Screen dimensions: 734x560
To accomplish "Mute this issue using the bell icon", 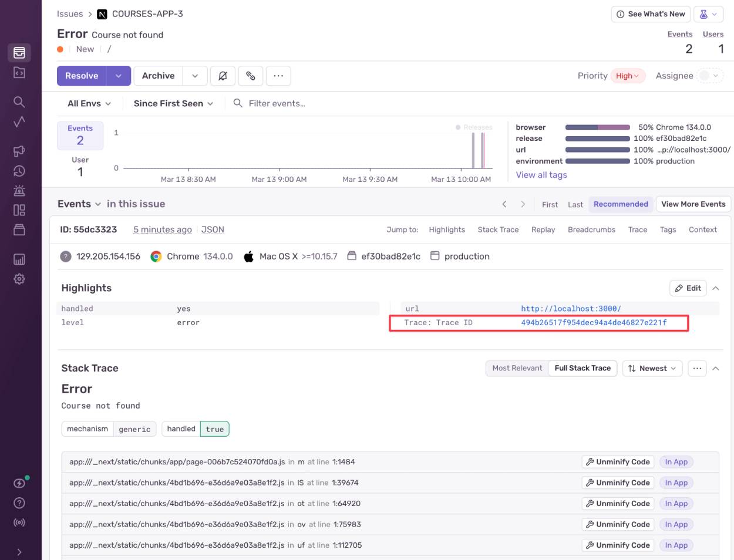I will coord(223,76).
